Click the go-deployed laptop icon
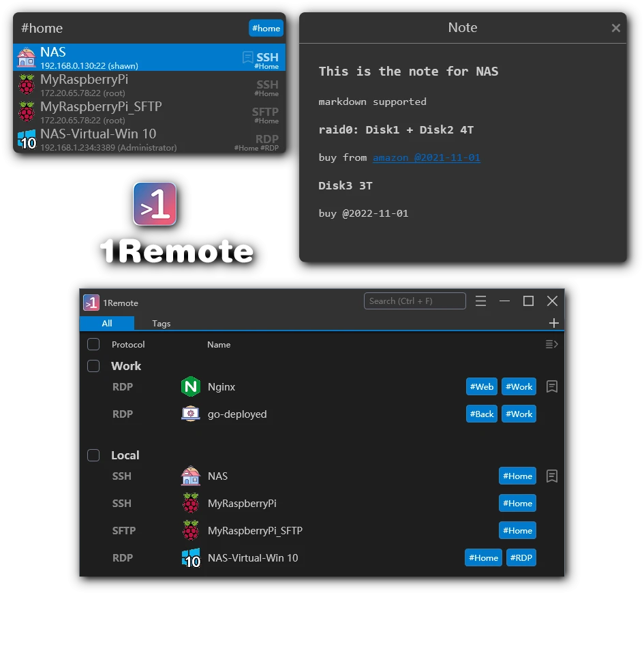 coord(190,414)
